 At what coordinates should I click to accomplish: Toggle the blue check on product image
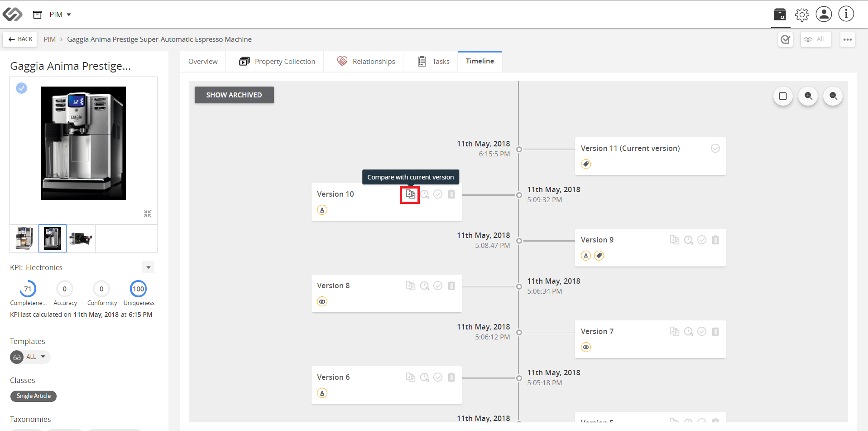(21, 88)
